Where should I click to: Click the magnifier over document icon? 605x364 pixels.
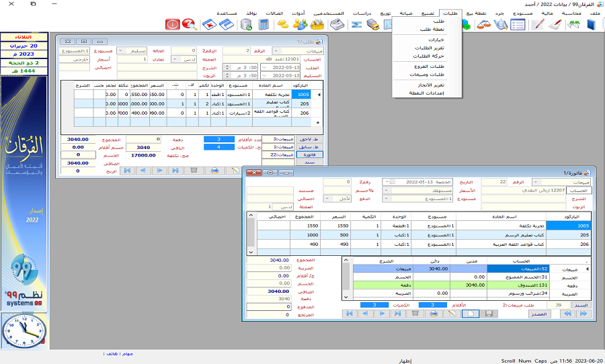501,25
